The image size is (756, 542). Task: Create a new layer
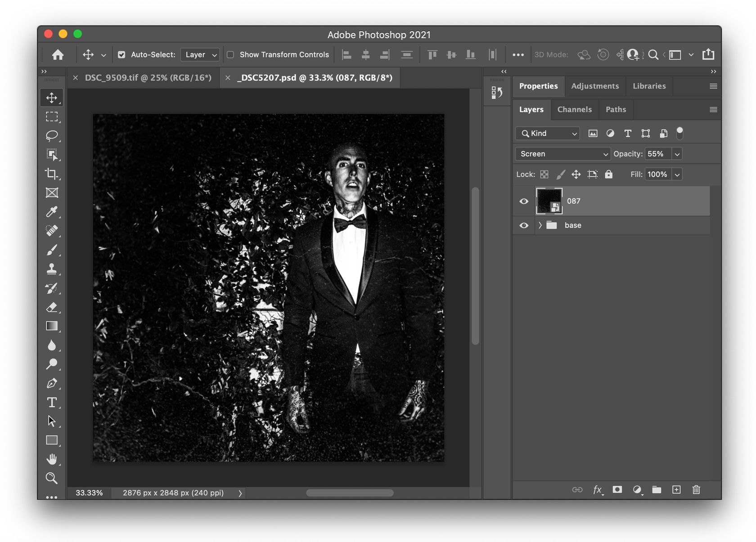tap(676, 490)
